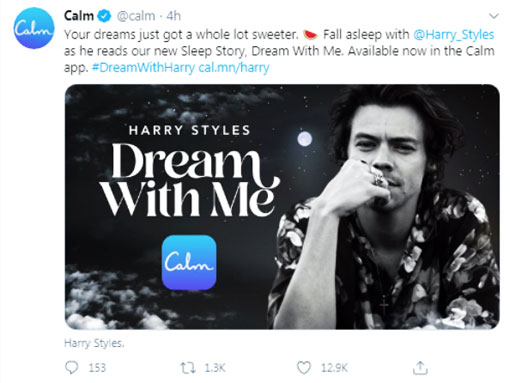This screenshot has height=383, width=510.
Task: Click the Calm profile avatar
Action: click(34, 28)
